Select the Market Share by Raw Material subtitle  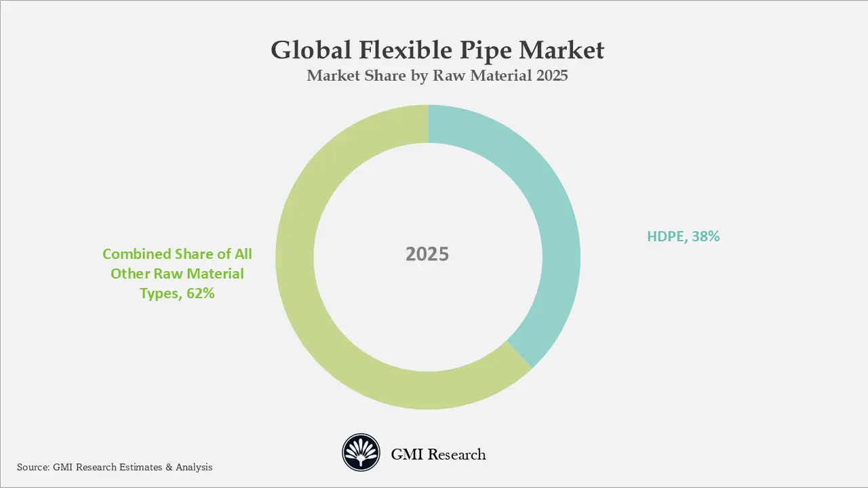(x=437, y=75)
